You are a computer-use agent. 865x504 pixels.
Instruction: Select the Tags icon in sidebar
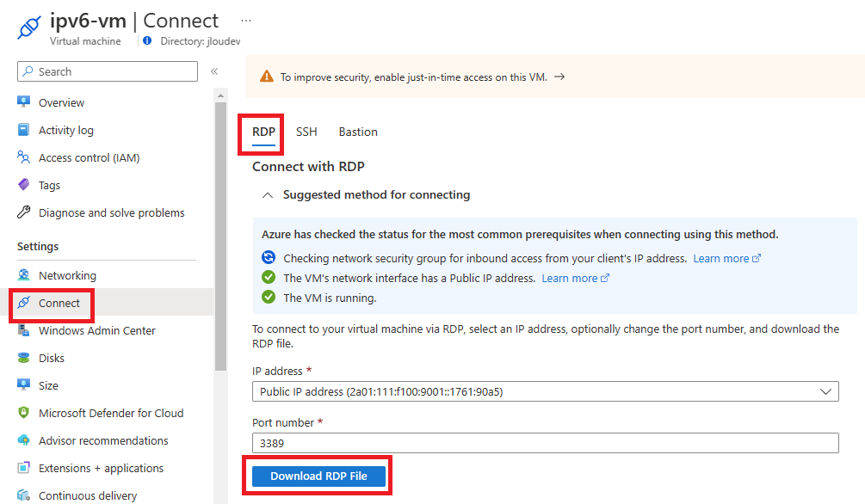coord(24,185)
